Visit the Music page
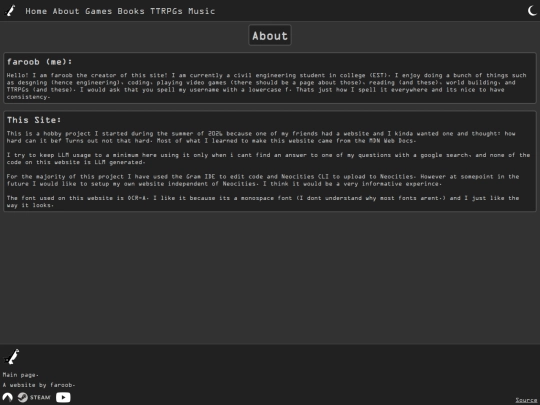Viewport: 540px width, 405px height. coord(201,11)
